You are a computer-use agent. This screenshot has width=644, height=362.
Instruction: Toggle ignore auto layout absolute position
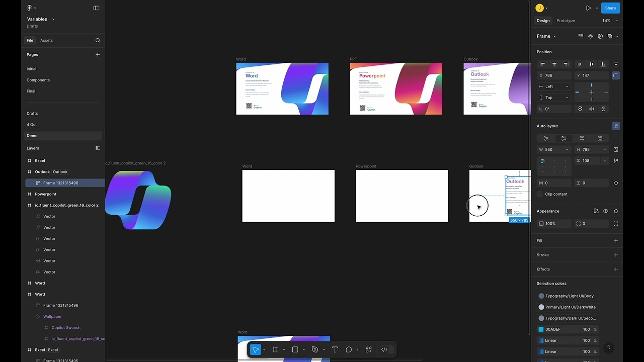tap(616, 75)
